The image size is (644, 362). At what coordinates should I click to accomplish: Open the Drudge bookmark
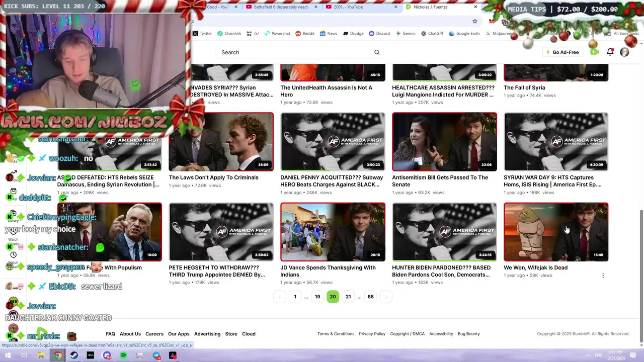coord(353,34)
